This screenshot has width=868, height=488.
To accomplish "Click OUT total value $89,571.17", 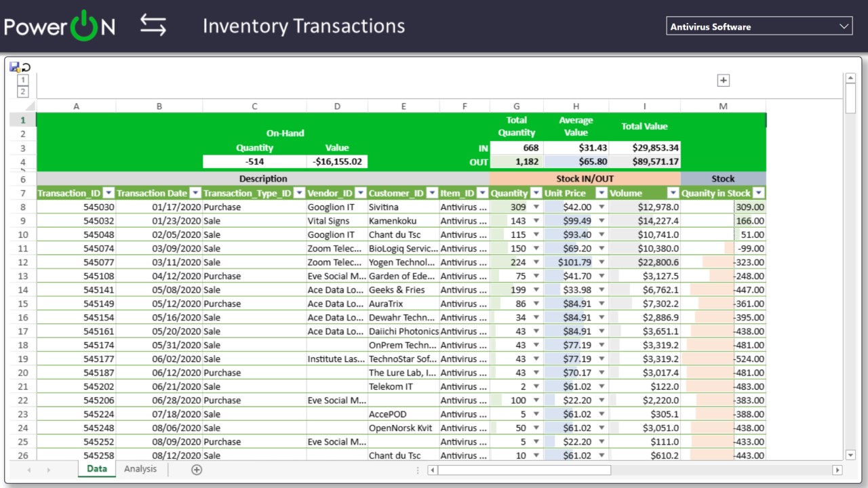I will (644, 162).
